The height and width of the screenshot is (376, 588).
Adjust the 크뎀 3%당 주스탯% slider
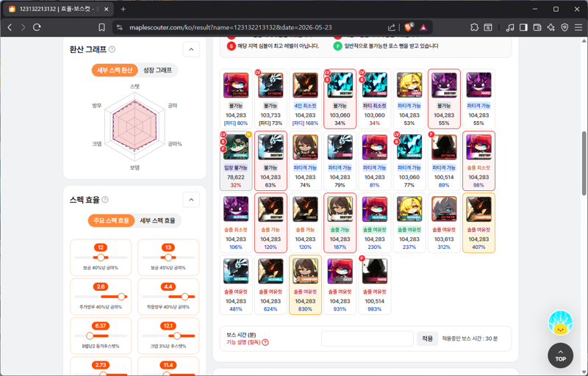[177, 336]
